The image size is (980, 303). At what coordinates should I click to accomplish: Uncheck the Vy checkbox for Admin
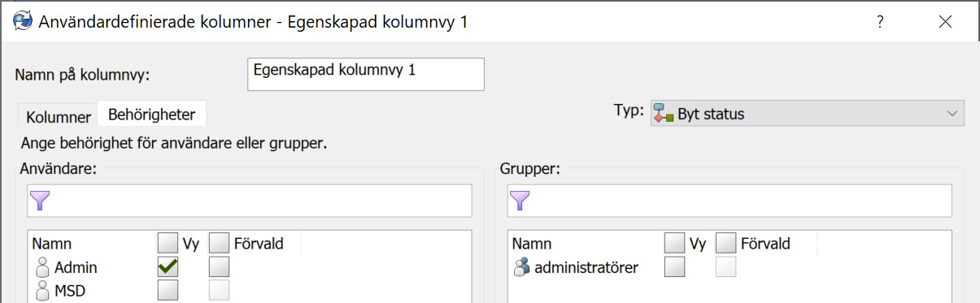tap(168, 266)
